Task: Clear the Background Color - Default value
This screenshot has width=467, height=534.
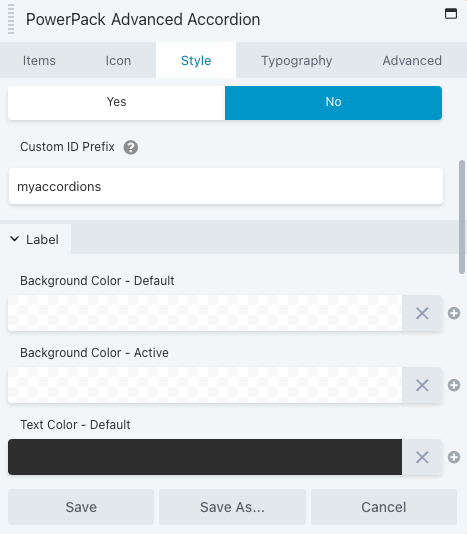Action: point(422,313)
